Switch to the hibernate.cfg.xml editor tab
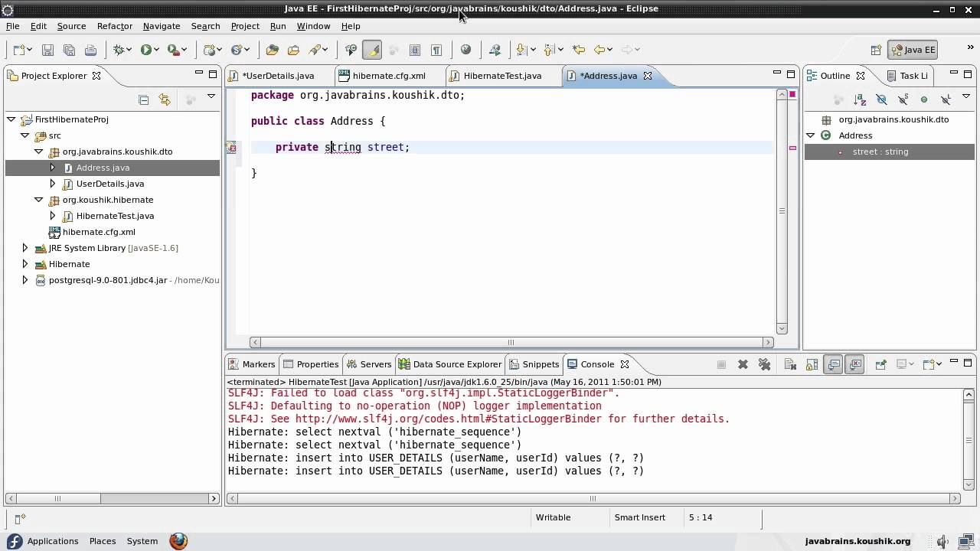Viewport: 980px width, 551px height. coord(388,76)
